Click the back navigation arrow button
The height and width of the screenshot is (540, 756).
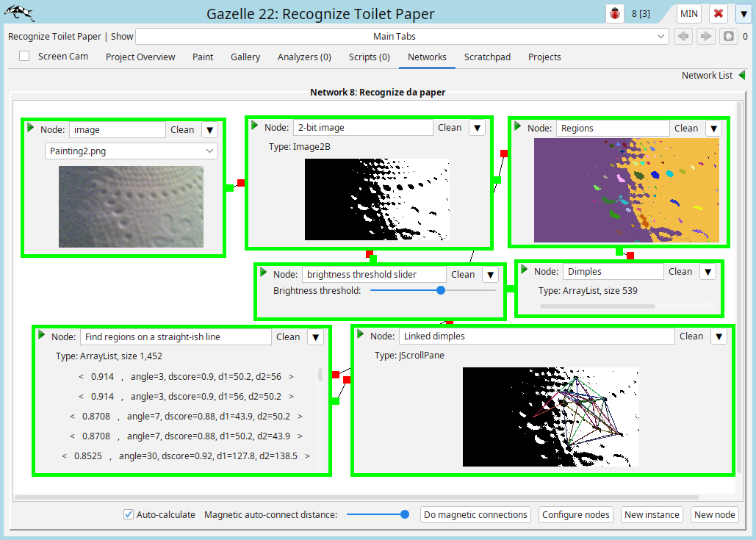683,36
